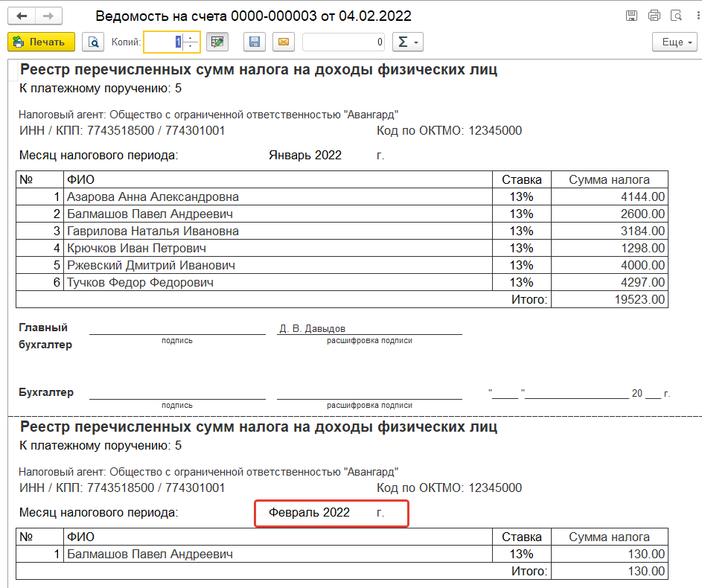Viewport: 702px width, 588px height.
Task: Click the back navigation arrow
Action: [22, 16]
